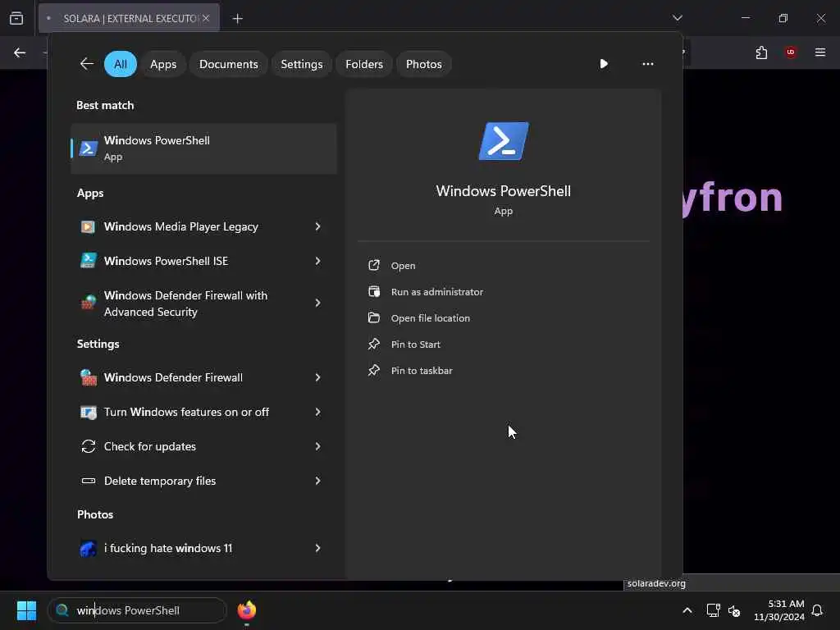Click the Windows features icon
Image resolution: width=840 pixels, height=630 pixels.
(x=89, y=412)
